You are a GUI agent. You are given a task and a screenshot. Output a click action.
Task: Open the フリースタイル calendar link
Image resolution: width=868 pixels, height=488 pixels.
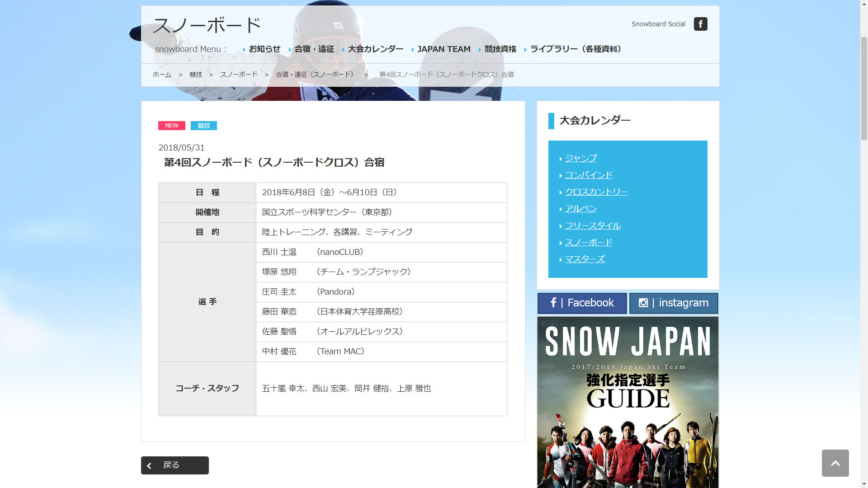[592, 226]
